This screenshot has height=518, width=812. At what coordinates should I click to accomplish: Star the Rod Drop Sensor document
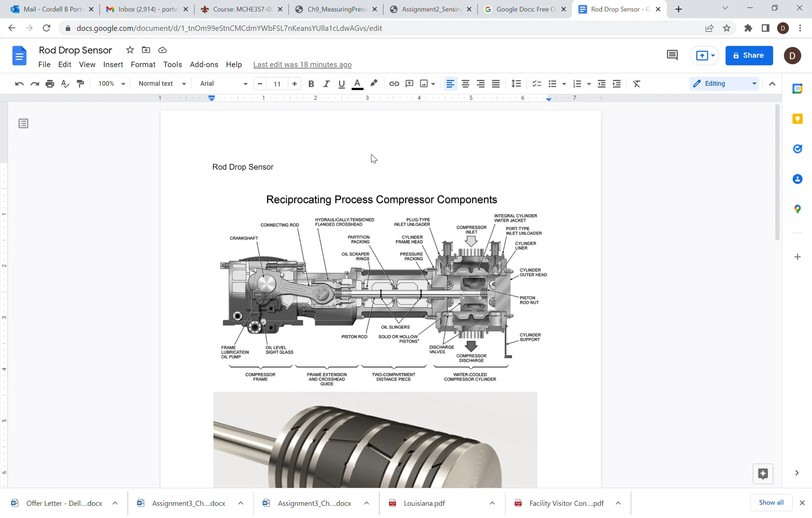click(x=130, y=50)
